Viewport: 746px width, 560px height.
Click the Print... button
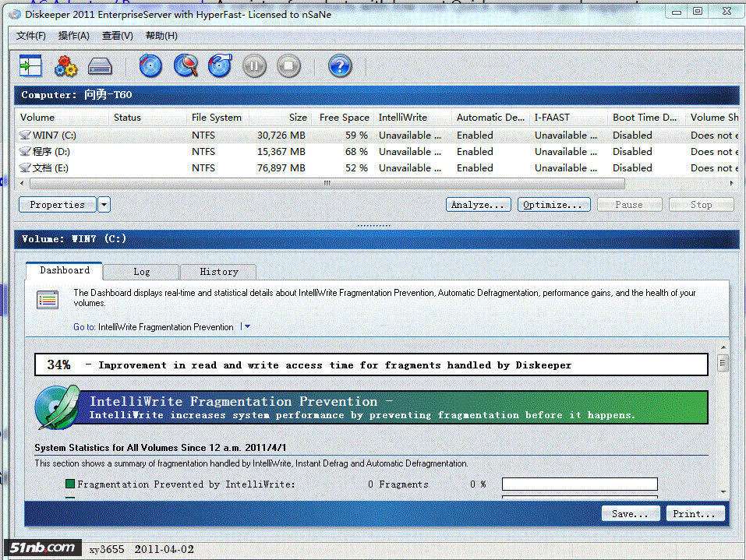(695, 514)
